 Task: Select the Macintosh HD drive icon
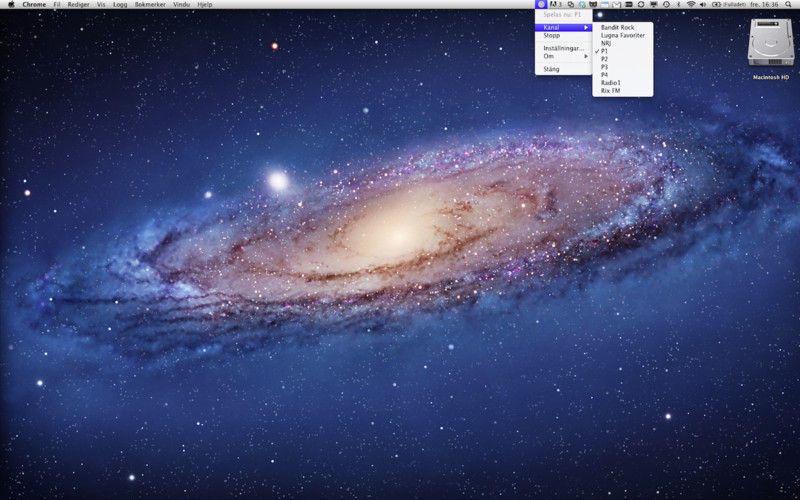(770, 42)
